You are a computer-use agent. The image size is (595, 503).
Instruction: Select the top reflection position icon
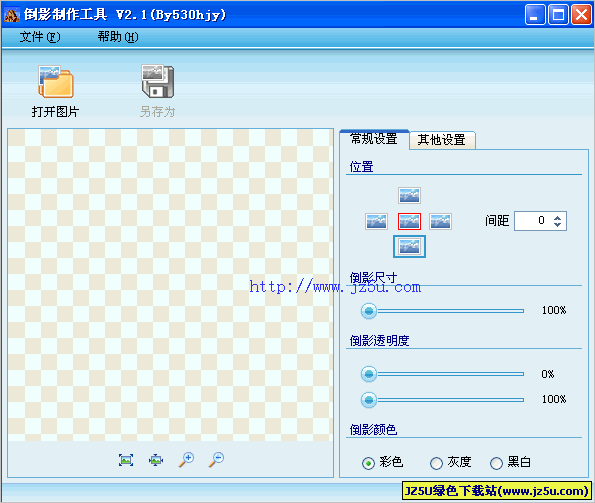pyautogui.click(x=409, y=195)
